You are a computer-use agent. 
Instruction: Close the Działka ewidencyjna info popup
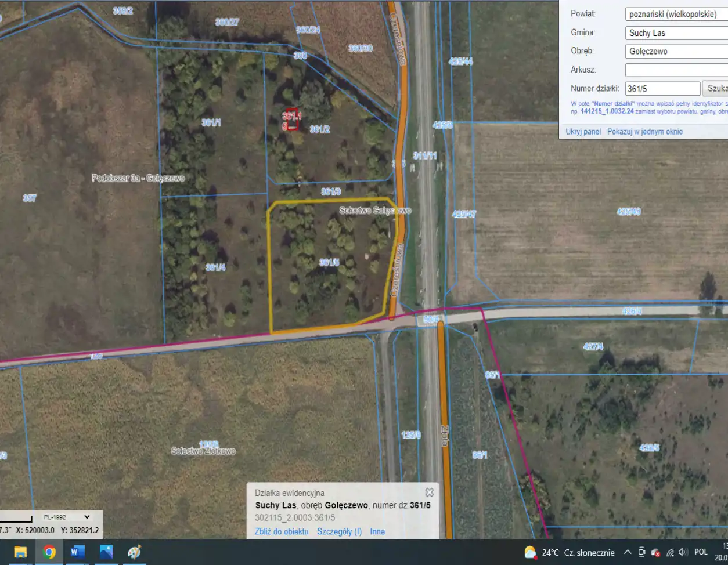[x=429, y=492]
